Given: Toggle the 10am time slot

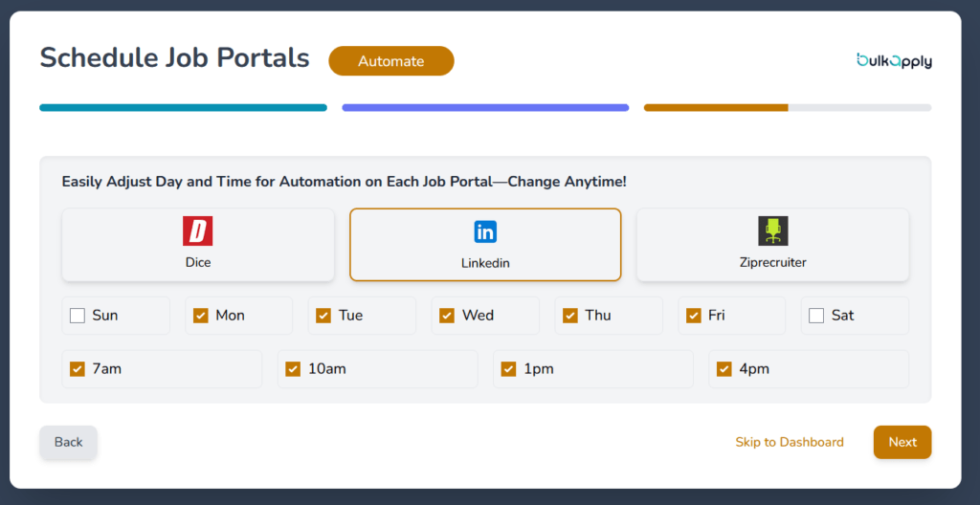Looking at the screenshot, I should tap(293, 369).
